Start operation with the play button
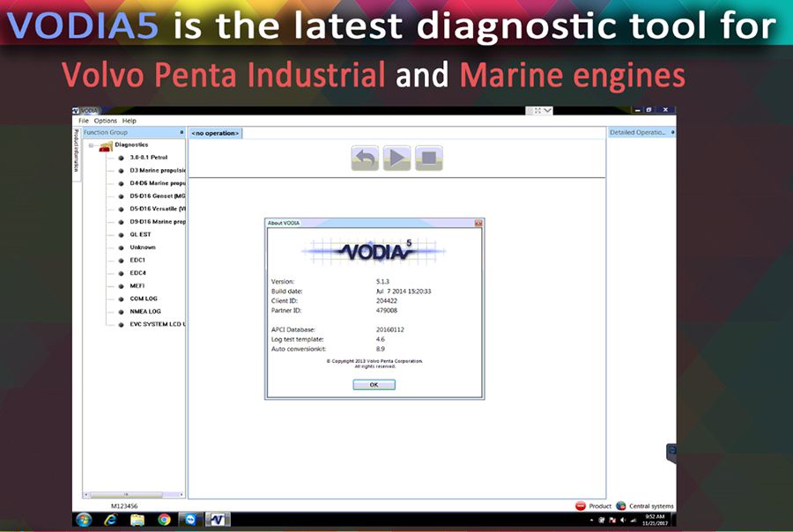The image size is (793, 532). pos(396,159)
